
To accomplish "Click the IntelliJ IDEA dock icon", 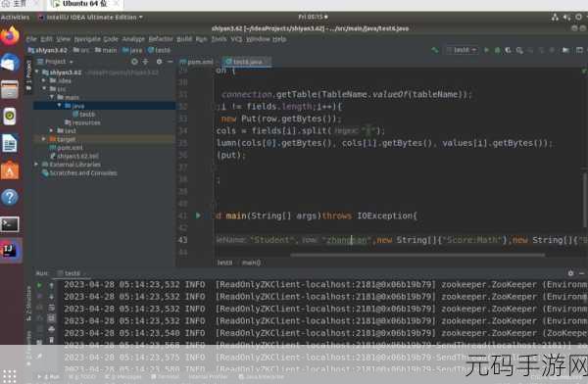I will coord(10,250).
